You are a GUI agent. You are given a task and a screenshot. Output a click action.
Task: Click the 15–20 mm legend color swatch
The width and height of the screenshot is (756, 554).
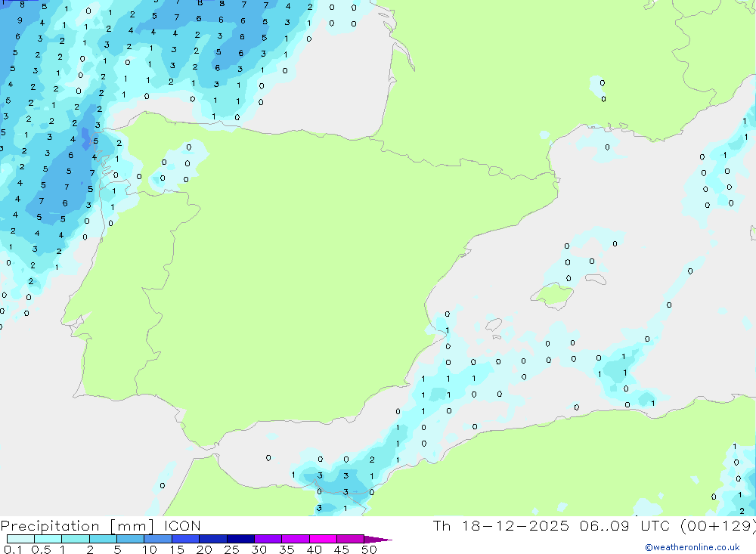tap(186, 539)
